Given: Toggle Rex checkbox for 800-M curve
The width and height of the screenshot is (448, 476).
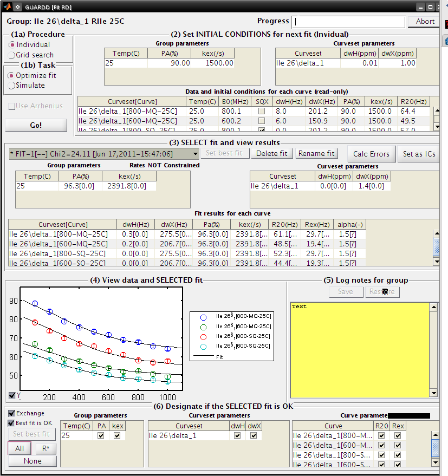Looking at the screenshot, I should click(398, 435).
